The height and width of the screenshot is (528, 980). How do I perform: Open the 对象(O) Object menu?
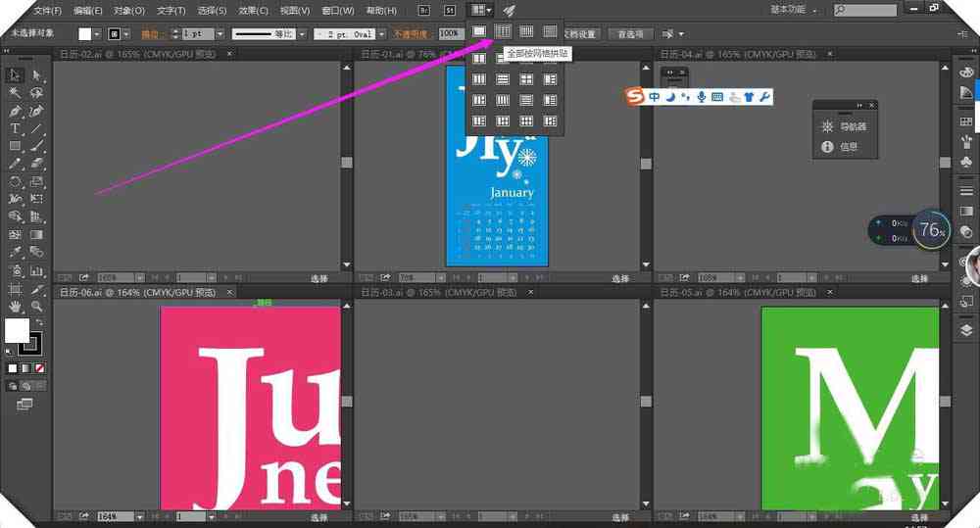point(128,11)
